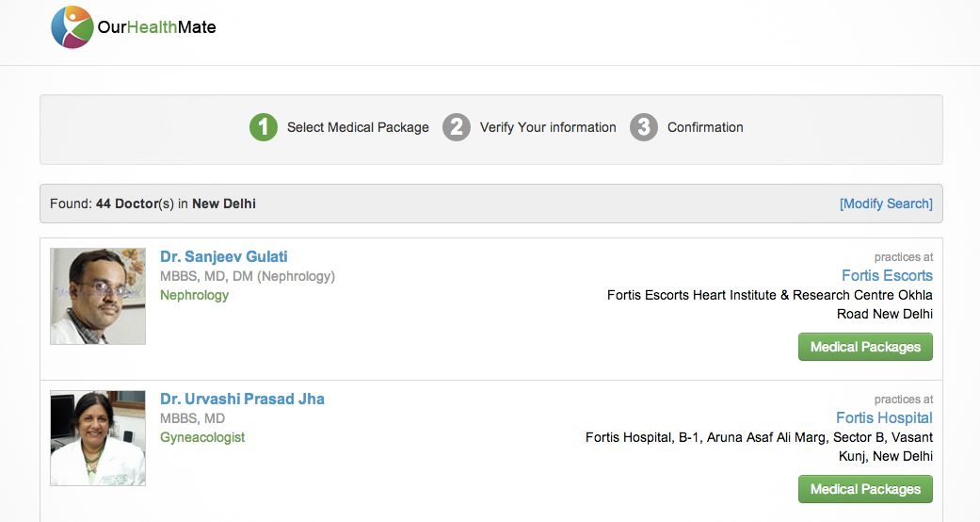Go to Verify Your information step

(x=548, y=127)
